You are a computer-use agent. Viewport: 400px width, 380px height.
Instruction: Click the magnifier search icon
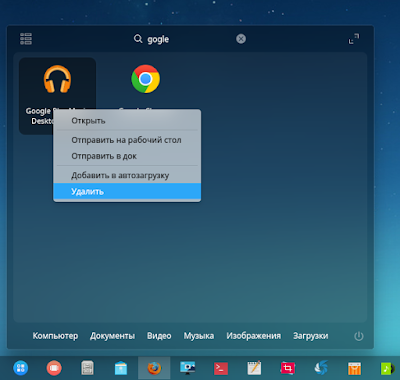pos(138,39)
